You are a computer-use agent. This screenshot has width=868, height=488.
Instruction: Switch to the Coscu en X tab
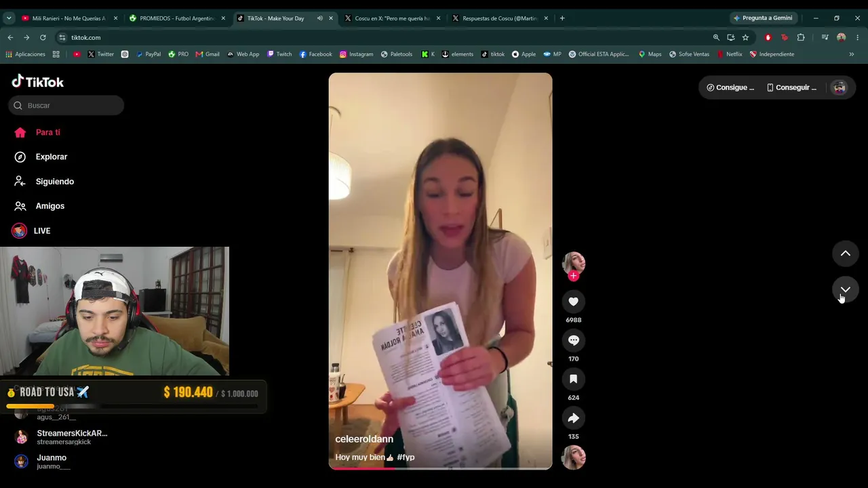tap(392, 18)
